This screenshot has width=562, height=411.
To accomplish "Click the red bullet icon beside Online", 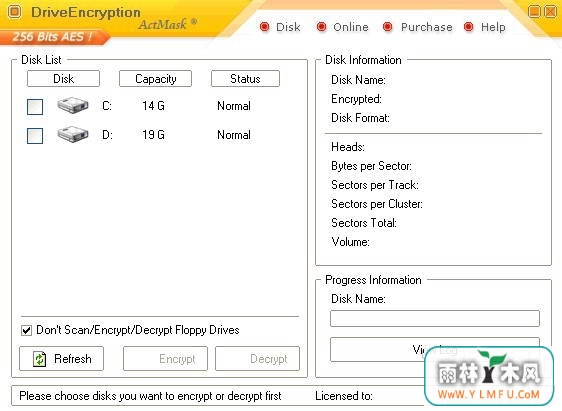I will tap(322, 27).
